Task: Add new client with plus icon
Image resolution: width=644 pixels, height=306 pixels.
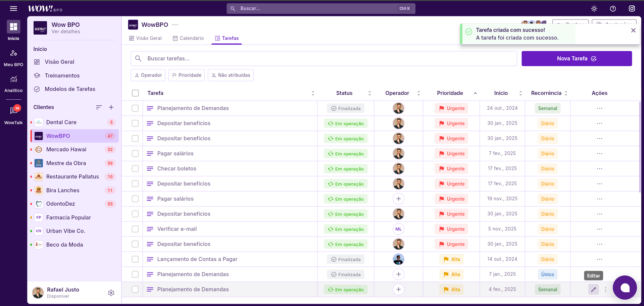Action: coord(111,107)
